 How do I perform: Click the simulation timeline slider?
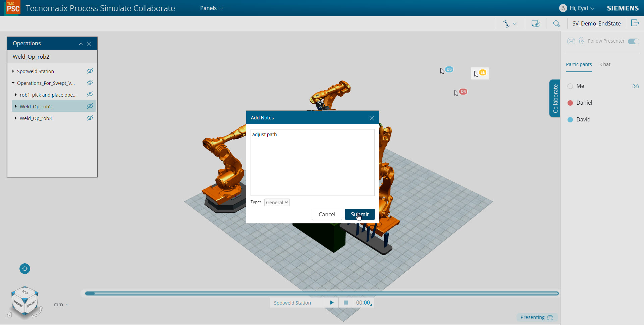pyautogui.click(x=322, y=293)
